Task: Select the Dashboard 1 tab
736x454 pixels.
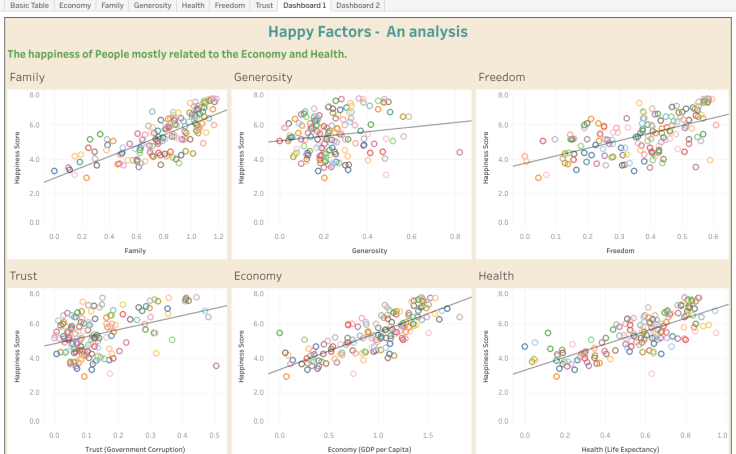Action: point(305,5)
